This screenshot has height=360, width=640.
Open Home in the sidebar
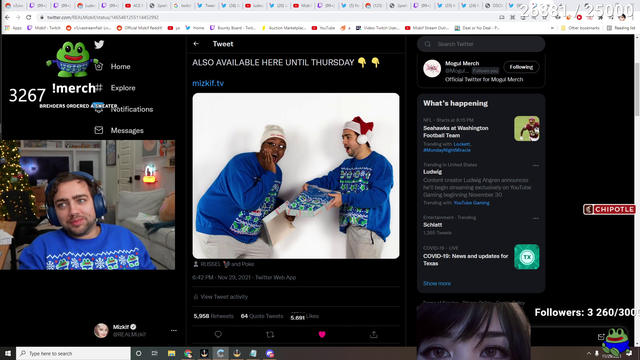point(120,67)
